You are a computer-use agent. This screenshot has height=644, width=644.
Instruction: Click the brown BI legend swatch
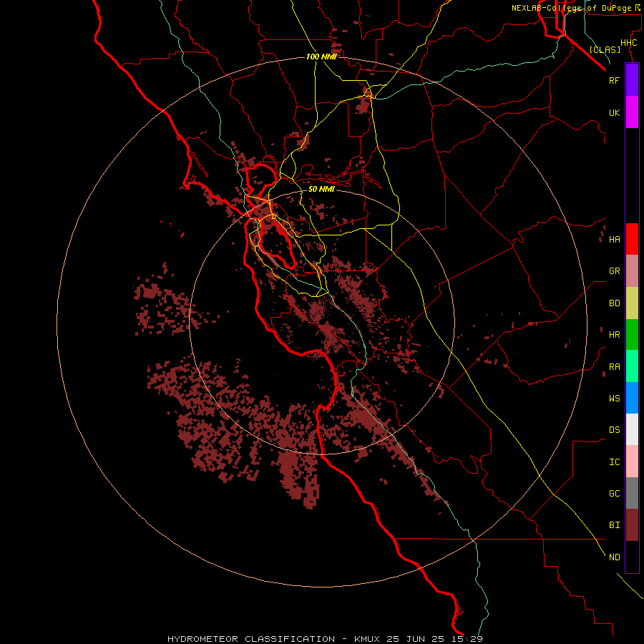[x=632, y=525]
